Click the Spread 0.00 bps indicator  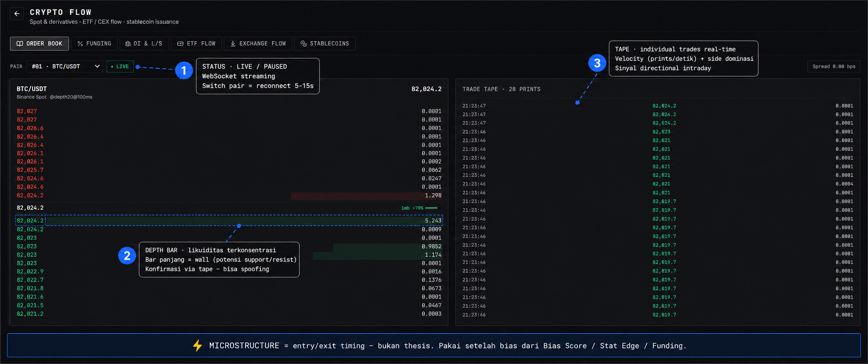[x=834, y=66]
